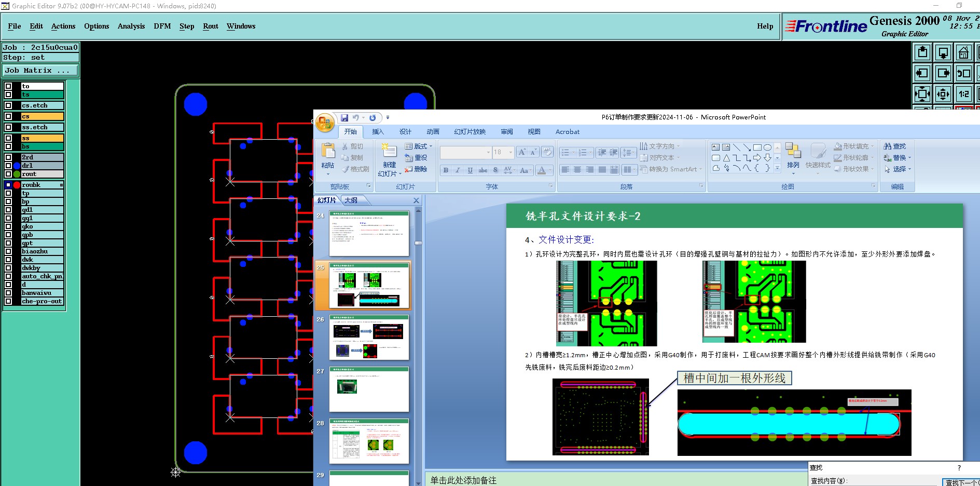Toggle checkbox for layer 'ss.etch'
This screenshot has height=486, width=980.
[x=8, y=127]
